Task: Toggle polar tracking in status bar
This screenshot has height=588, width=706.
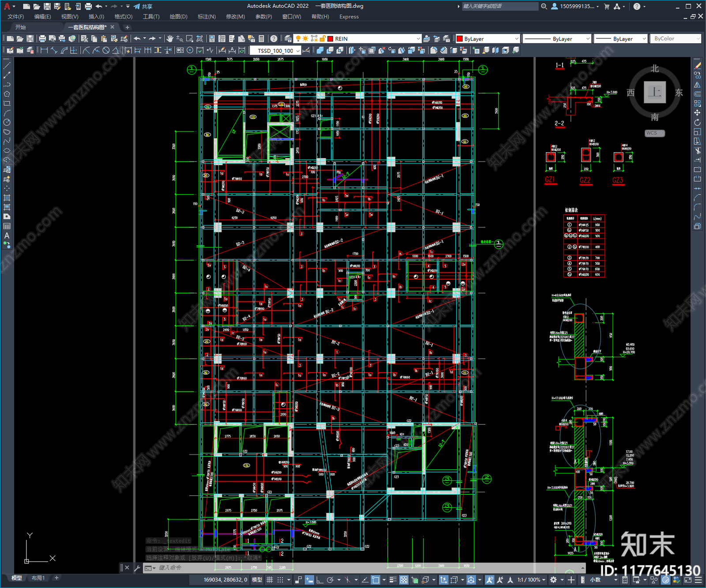Action: tap(330, 580)
